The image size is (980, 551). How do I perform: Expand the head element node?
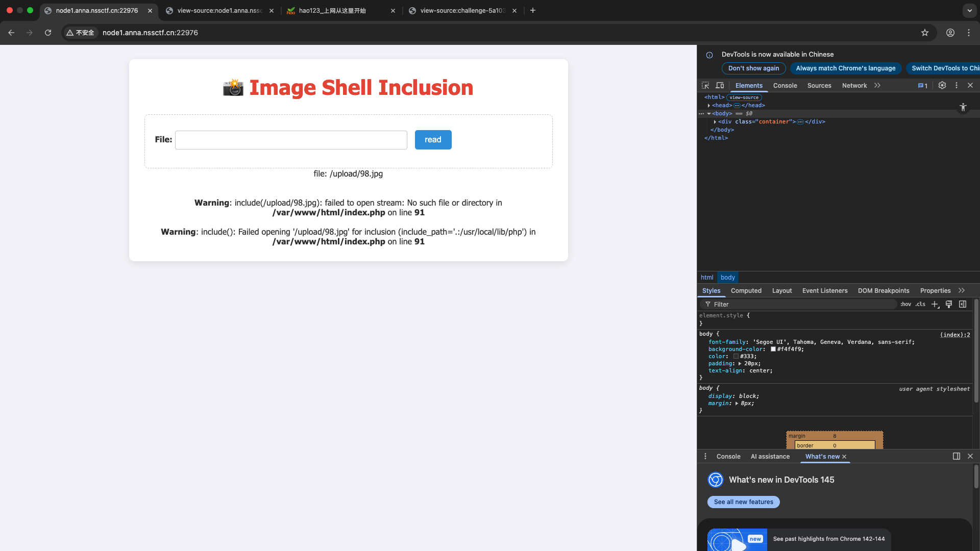[x=709, y=106]
